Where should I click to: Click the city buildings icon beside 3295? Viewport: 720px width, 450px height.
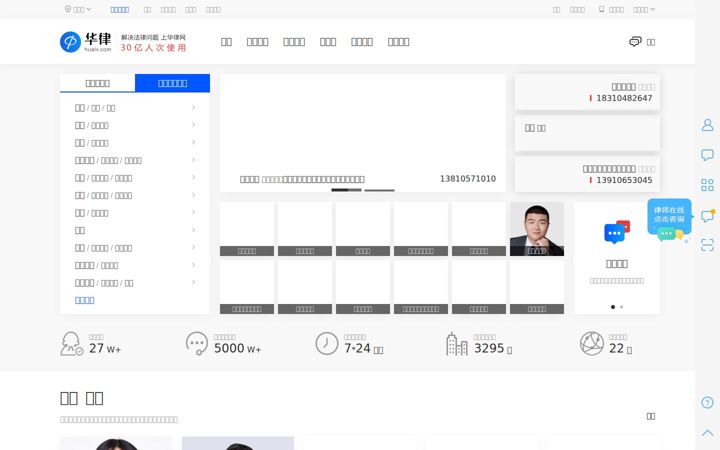[x=456, y=343]
